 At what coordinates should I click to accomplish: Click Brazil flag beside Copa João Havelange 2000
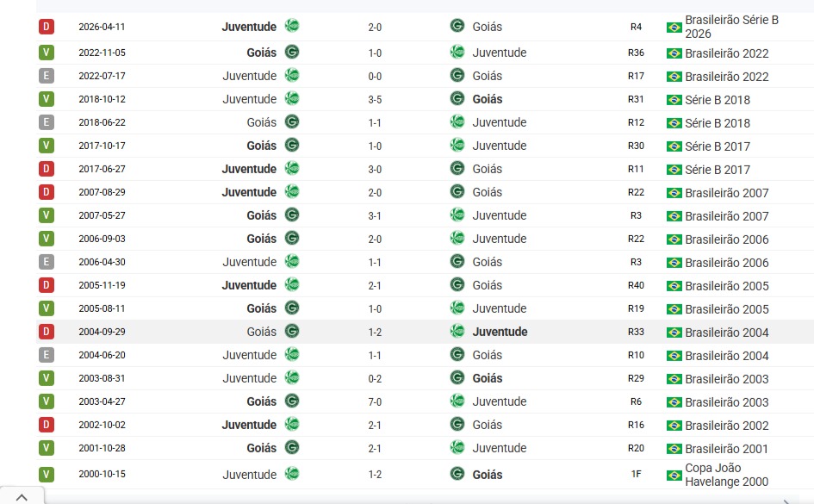[674, 475]
